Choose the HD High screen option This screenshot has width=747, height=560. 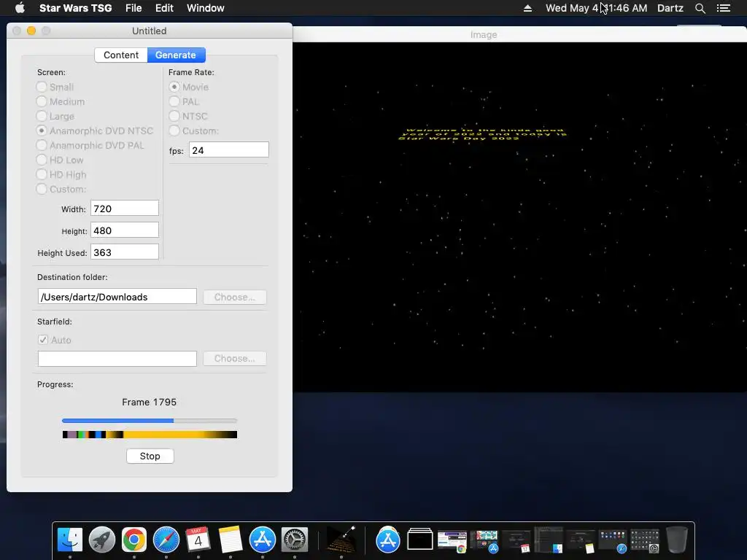42,174
